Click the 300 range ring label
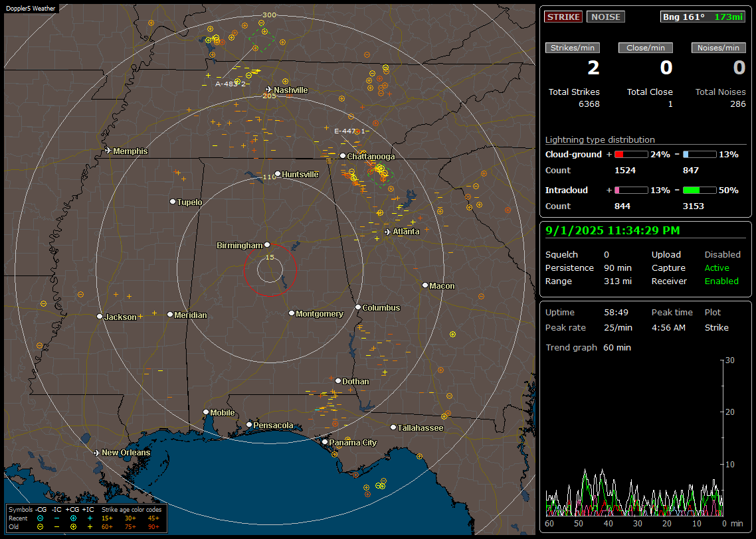756x539 pixels. (x=270, y=15)
